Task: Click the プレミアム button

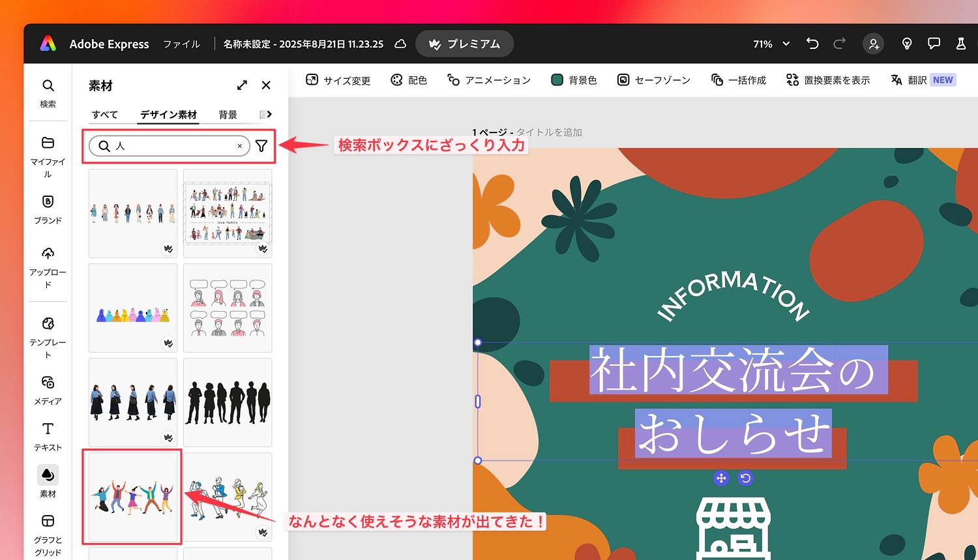Action: (464, 44)
